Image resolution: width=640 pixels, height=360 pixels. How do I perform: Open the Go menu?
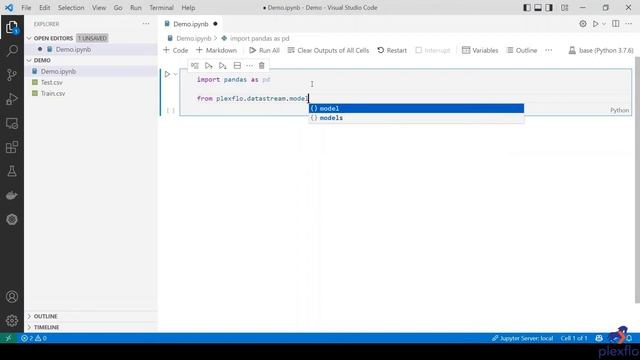(x=118, y=8)
